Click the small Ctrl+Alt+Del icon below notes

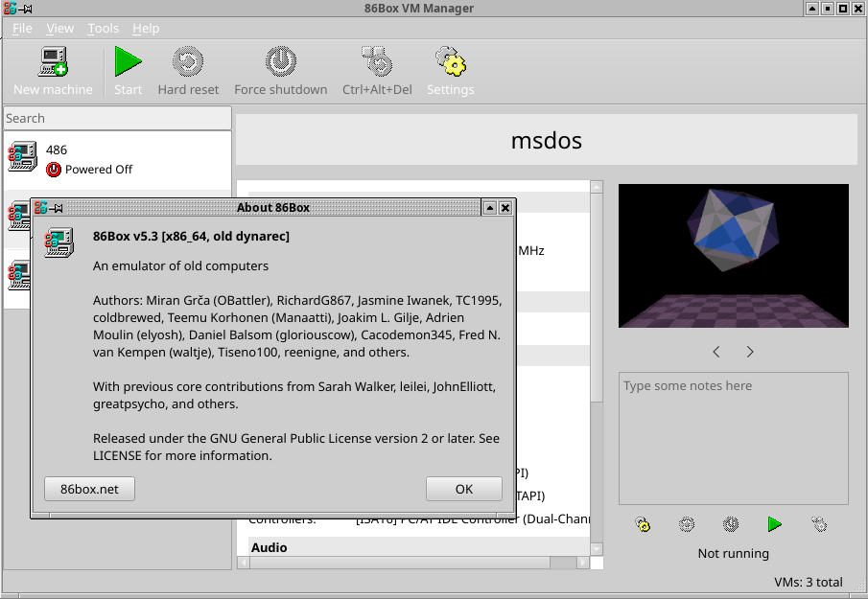point(819,524)
